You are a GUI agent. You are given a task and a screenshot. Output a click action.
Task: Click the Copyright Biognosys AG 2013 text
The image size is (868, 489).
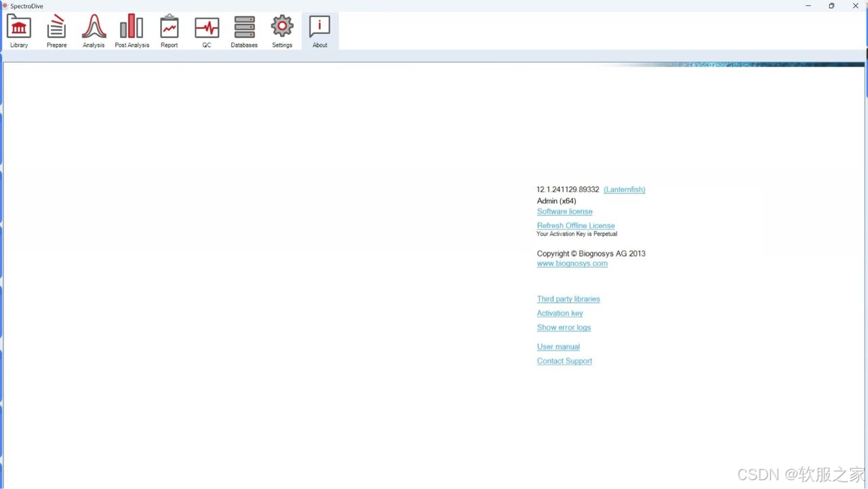(591, 254)
